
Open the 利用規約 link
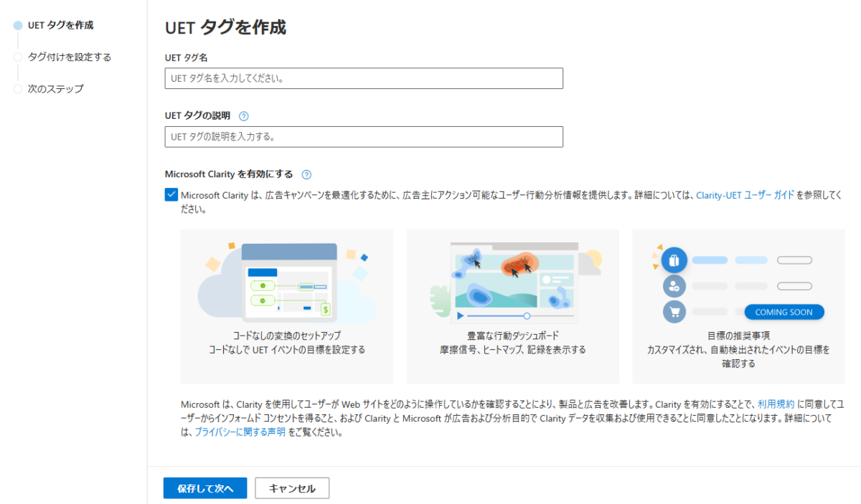pyautogui.click(x=776, y=404)
